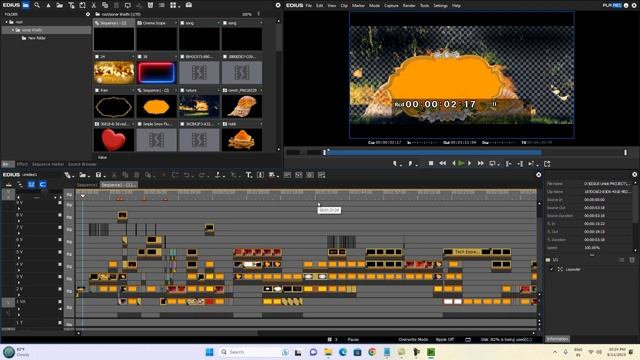Switch to PLR player mode
640x360 pixels.
(x=607, y=5)
